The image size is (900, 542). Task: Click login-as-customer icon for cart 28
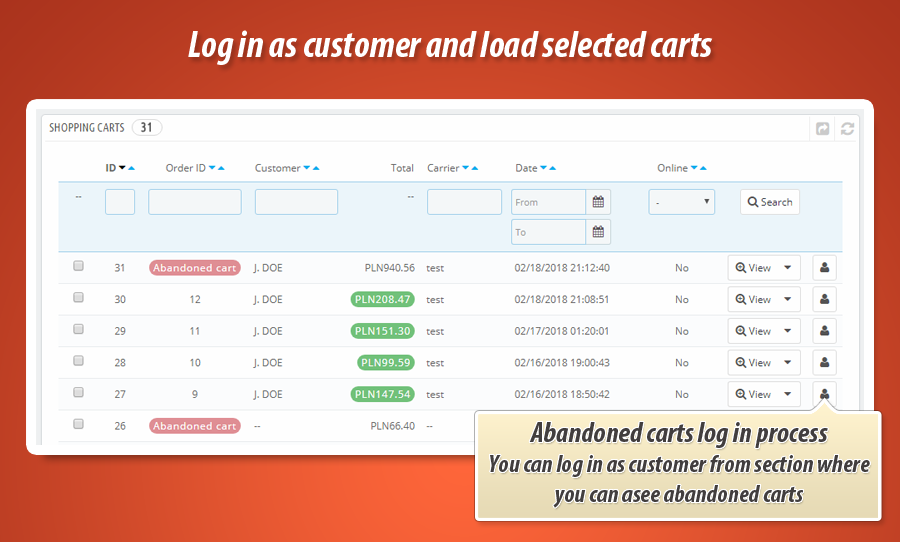tap(824, 362)
